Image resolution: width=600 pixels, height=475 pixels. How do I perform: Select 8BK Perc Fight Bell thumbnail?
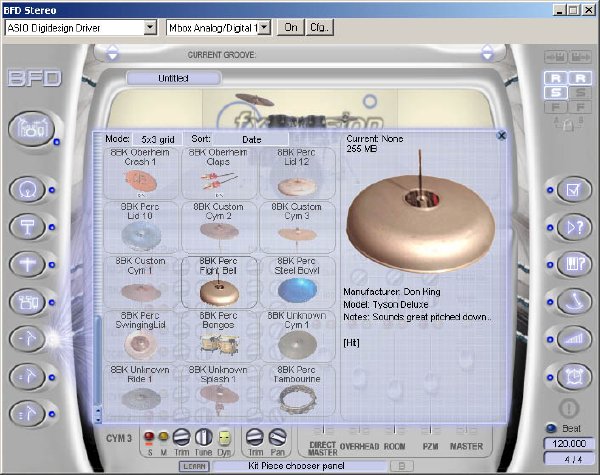point(218,282)
